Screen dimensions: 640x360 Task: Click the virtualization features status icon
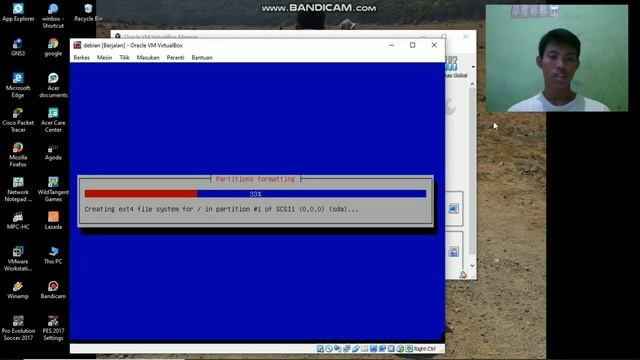(391, 349)
